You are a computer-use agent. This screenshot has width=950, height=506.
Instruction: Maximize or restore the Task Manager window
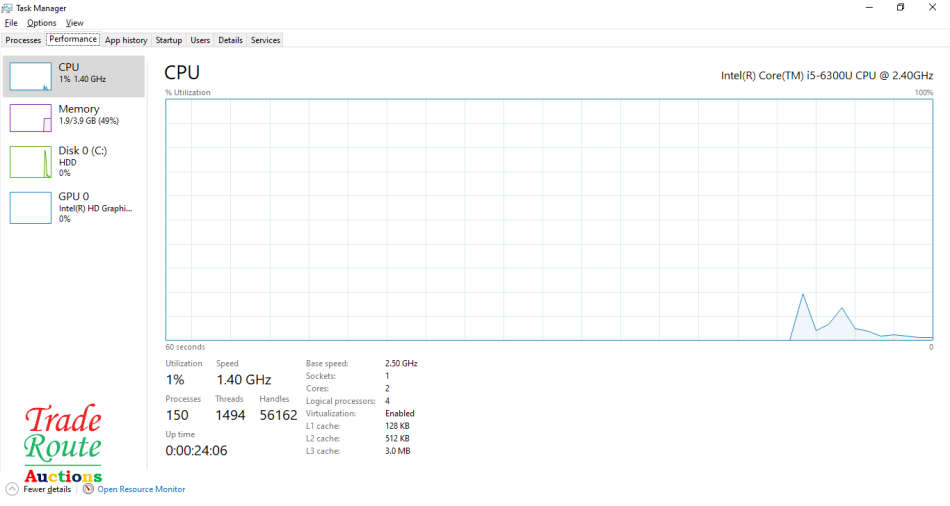coord(900,8)
